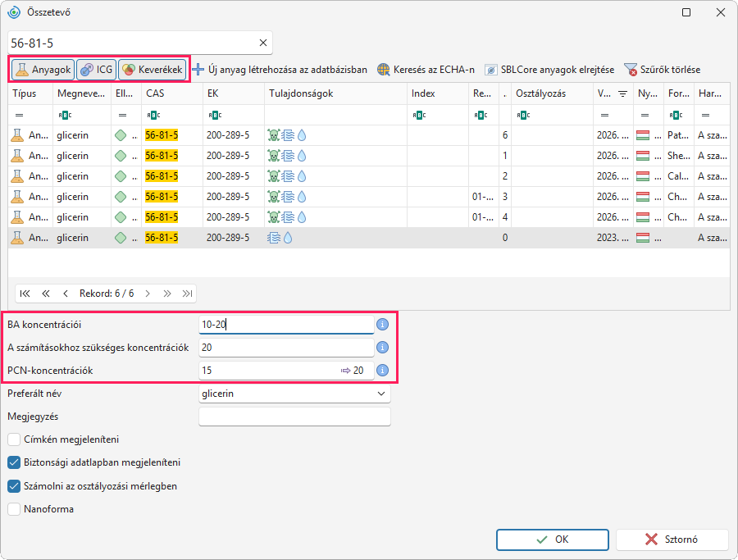Image resolution: width=738 pixels, height=560 pixels.
Task: Focus the PCN-koncentrációk field showing 15
Action: pos(287,371)
